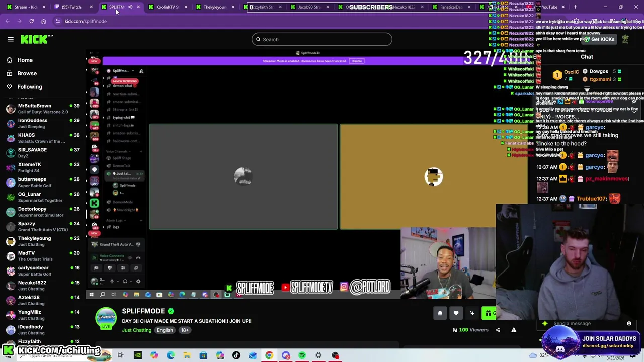This screenshot has height=362, width=644.
Task: Click the 18+ tag
Action: [185, 330]
